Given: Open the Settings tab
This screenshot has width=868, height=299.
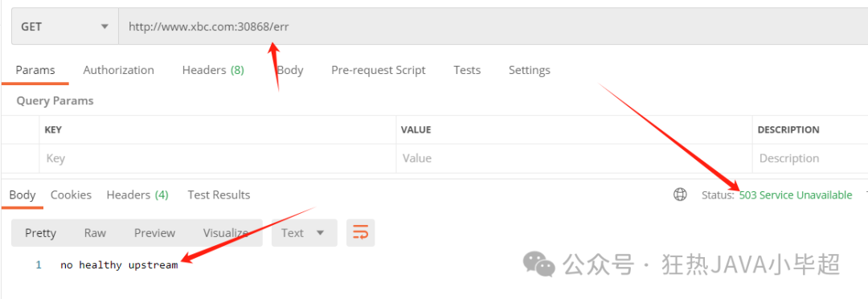Looking at the screenshot, I should coord(529,70).
